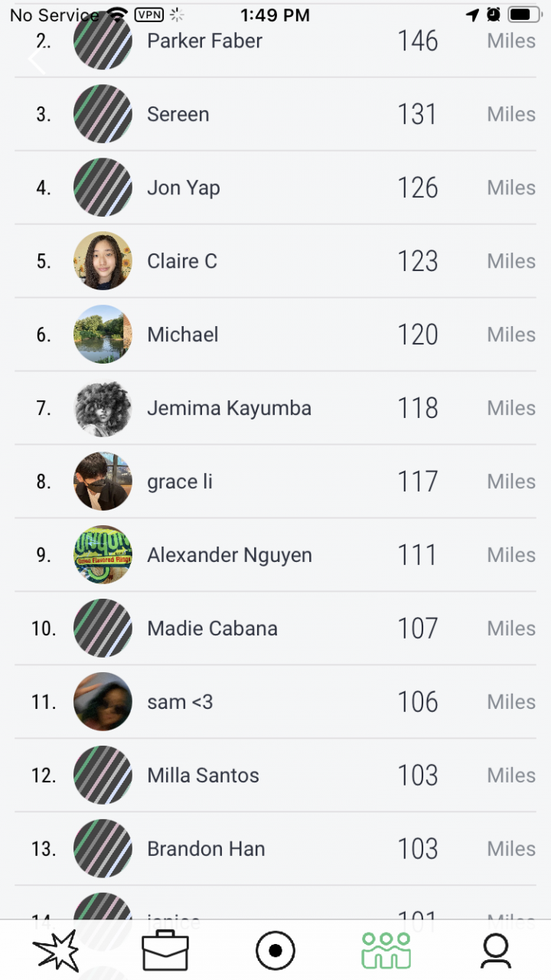Tap grace li's profile picture

point(103,482)
